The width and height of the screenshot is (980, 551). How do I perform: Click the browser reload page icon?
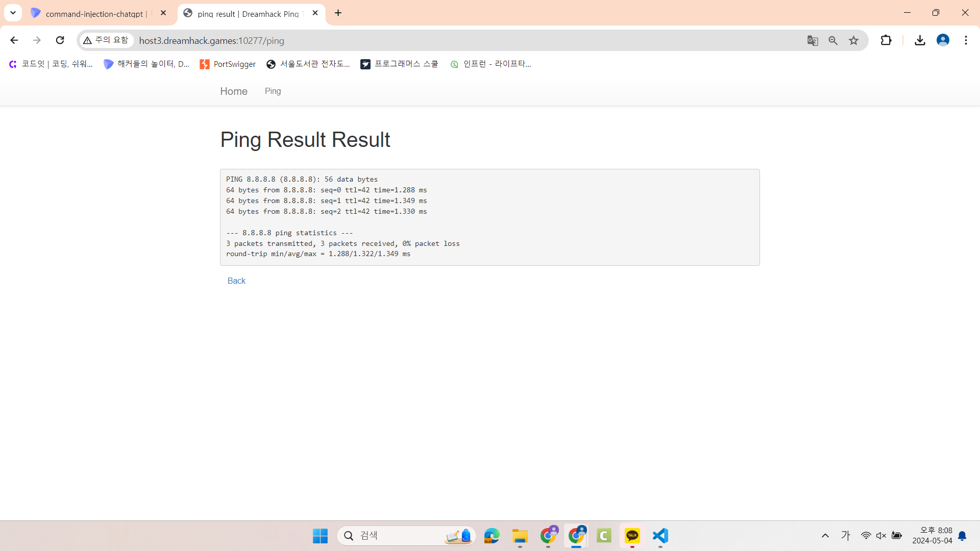[60, 40]
